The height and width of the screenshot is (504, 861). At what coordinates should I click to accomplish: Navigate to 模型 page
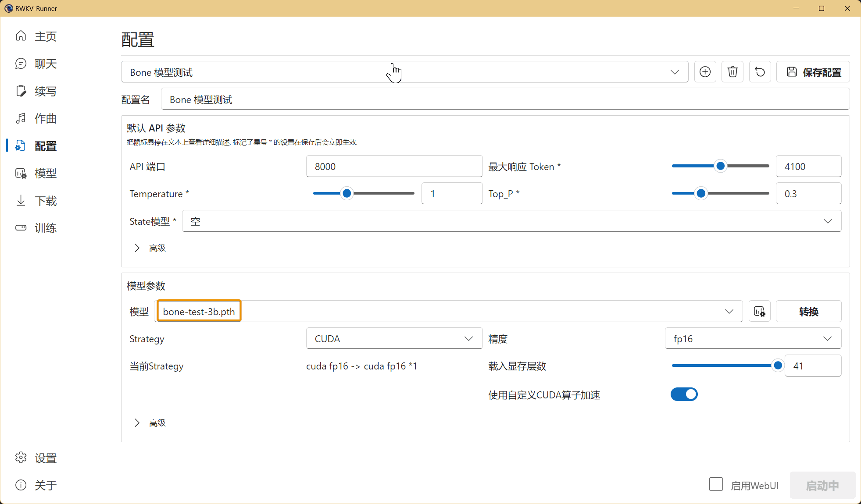coord(46,173)
